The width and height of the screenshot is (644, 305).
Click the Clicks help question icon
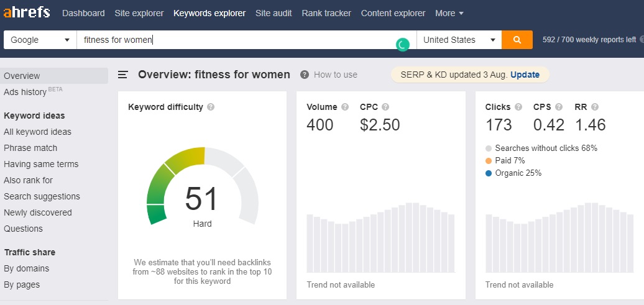click(518, 107)
